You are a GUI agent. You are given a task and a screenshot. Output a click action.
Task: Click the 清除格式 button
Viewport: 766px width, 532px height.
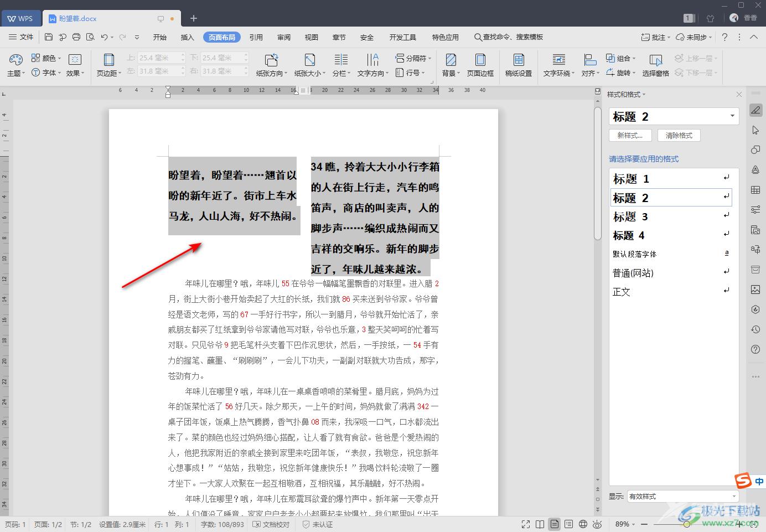[679, 136]
